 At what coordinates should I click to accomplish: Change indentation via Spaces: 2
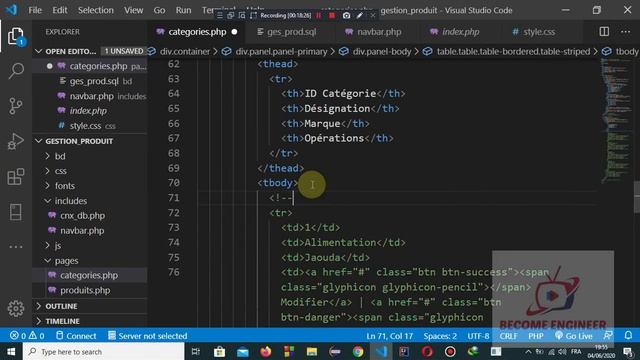tap(440, 336)
